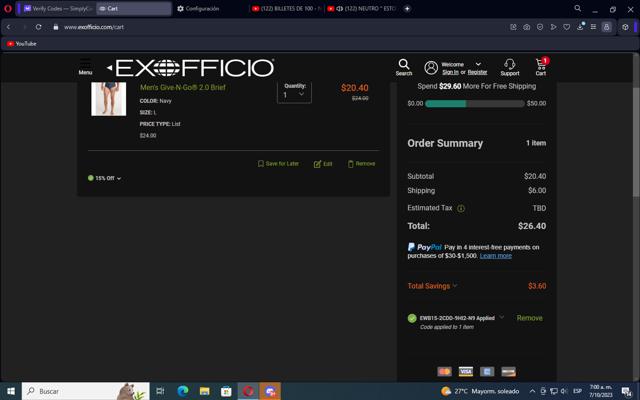640x400 pixels.
Task: Open the Quantity dropdown
Action: pos(294,95)
